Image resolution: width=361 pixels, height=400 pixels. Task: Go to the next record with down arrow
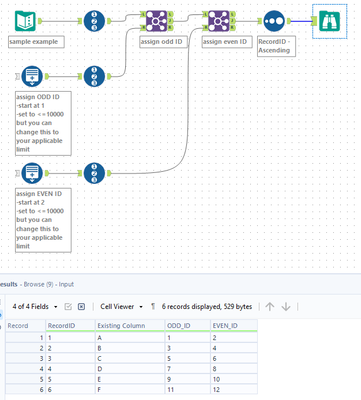click(286, 307)
